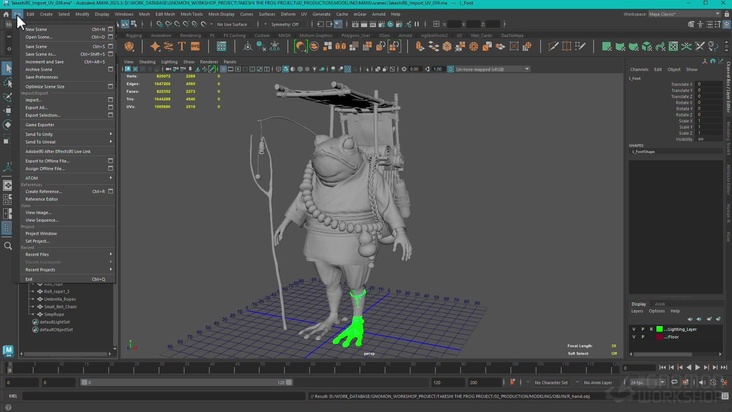Expand Small_Bell_Chain node in outliner
The height and width of the screenshot is (412, 732).
tap(33, 307)
